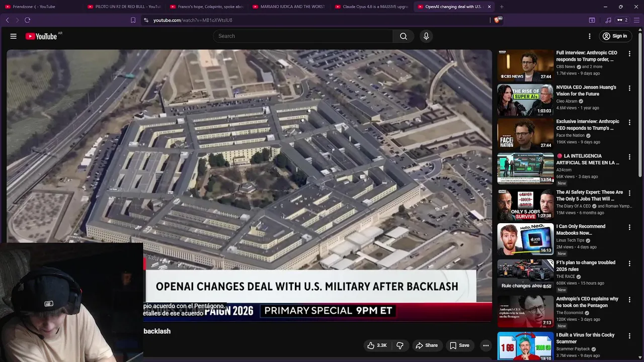644x362 pixels.
Task: Bookmark this page
Action: point(133,20)
